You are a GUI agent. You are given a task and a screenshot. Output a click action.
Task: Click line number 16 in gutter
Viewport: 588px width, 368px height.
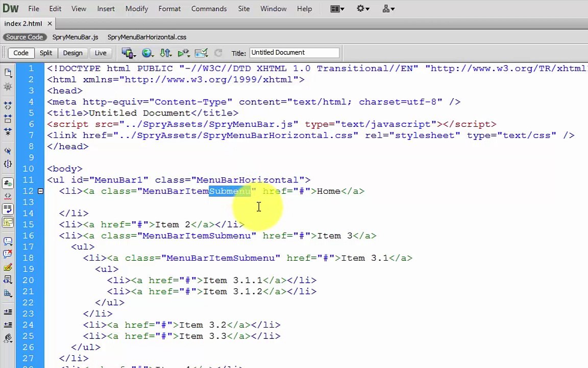(28, 236)
